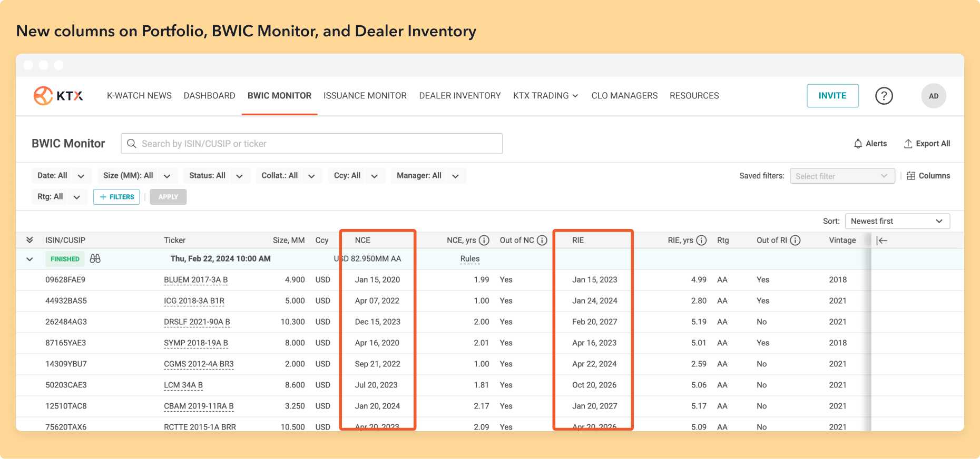Click the collapse-columns arrow icon in header
Image resolution: width=980 pixels, height=459 pixels.
[882, 241]
